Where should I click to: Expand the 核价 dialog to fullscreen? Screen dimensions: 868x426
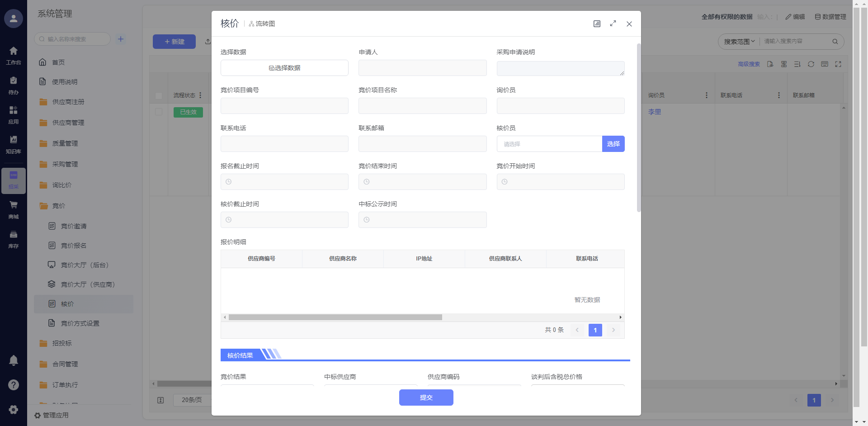click(x=613, y=24)
